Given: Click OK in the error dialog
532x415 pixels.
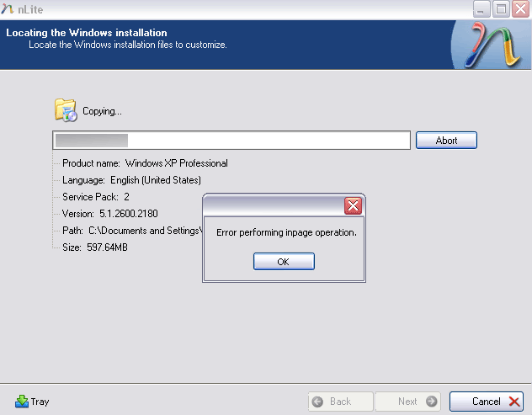Looking at the screenshot, I should [284, 261].
